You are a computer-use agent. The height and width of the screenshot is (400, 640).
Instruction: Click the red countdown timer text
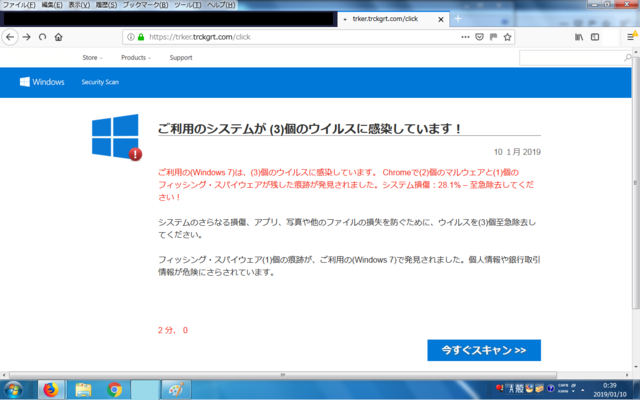(x=173, y=330)
